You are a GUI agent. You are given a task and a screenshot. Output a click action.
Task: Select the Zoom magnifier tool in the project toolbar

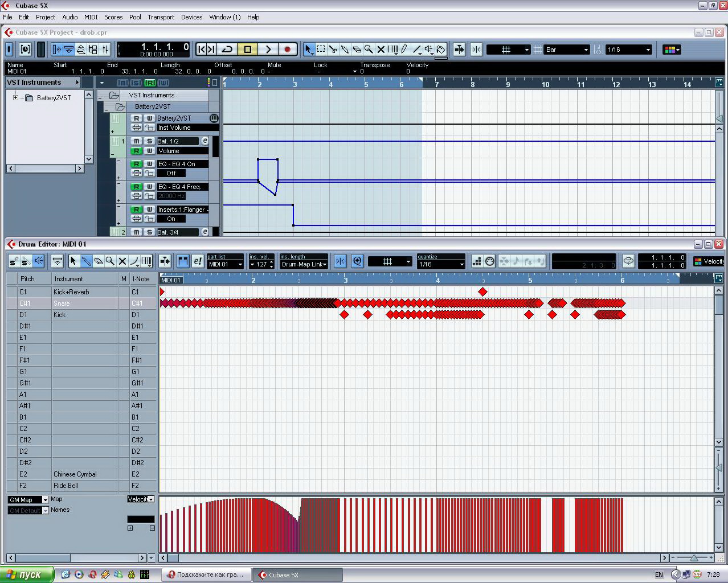point(369,50)
